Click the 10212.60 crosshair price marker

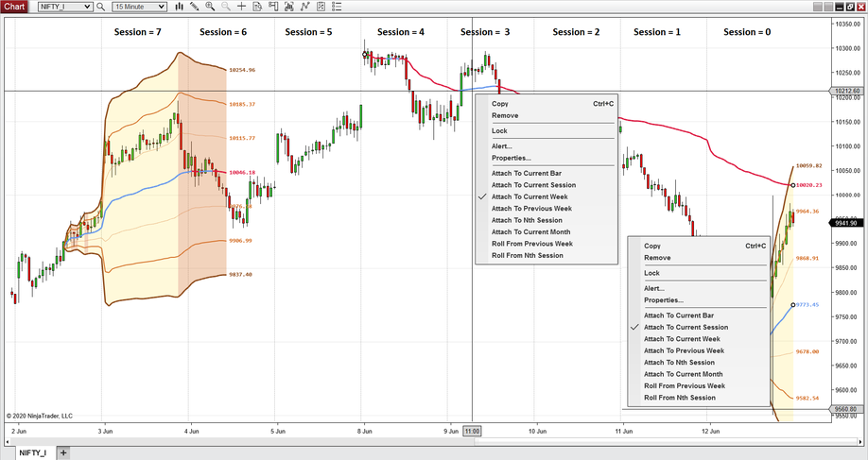tap(846, 91)
